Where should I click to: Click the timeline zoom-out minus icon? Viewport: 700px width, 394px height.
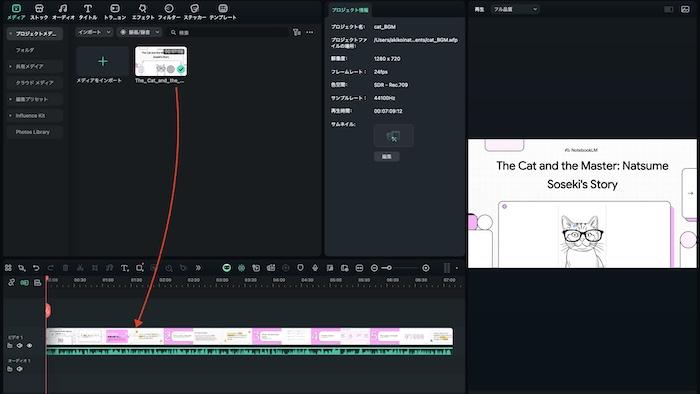tap(374, 268)
